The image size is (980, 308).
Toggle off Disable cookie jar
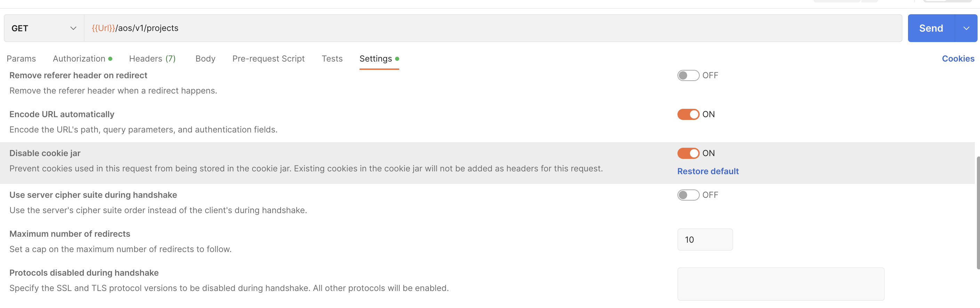coord(688,153)
